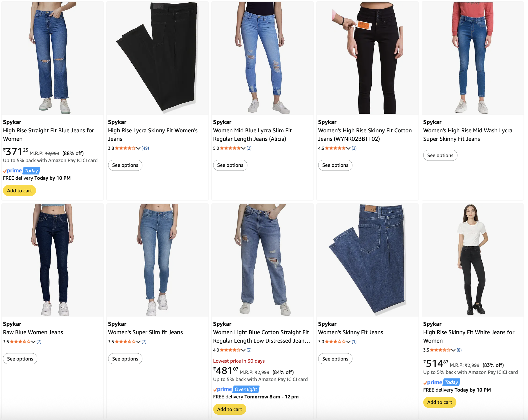Open the (49) reviews link for Lycra Skinny jeans
528x420 pixels.
(x=145, y=148)
